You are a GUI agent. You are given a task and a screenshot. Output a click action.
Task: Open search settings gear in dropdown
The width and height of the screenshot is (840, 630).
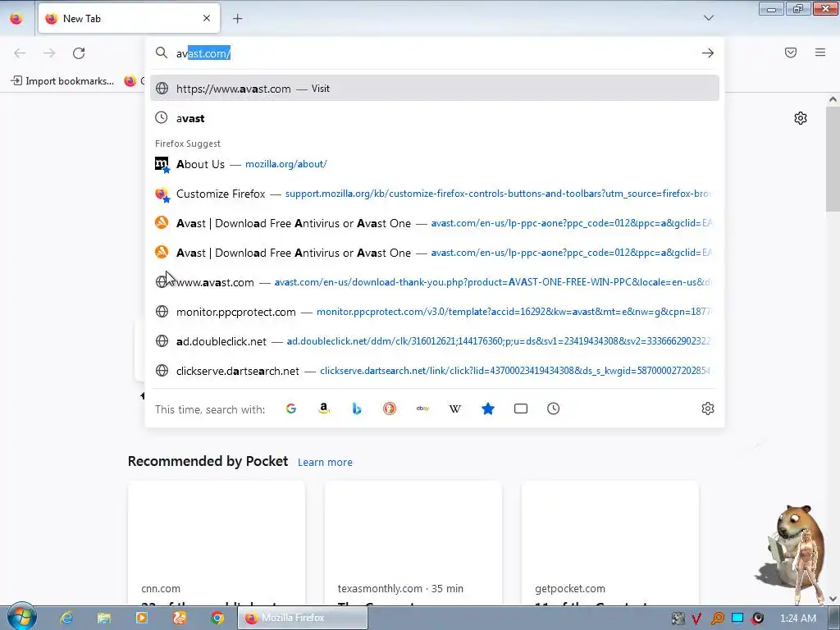[x=708, y=409]
